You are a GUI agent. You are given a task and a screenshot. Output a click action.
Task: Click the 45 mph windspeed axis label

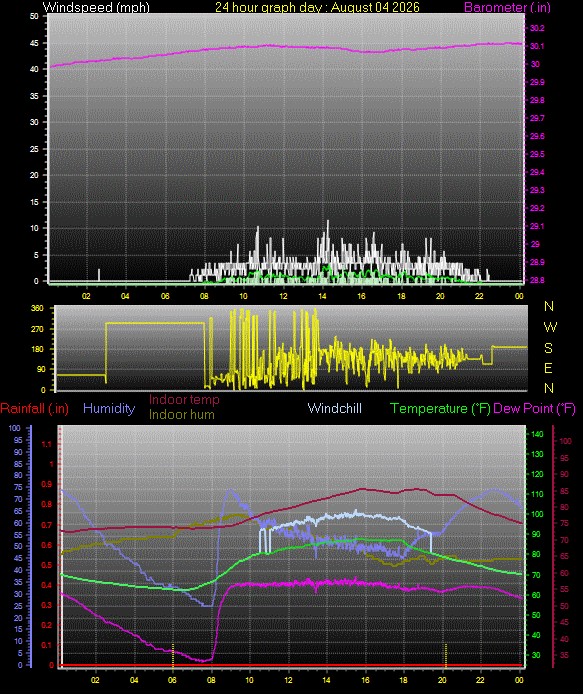[34, 43]
